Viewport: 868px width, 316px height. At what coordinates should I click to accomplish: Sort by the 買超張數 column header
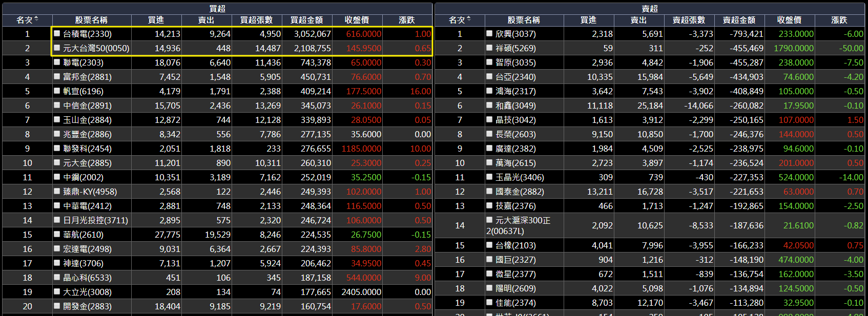click(x=256, y=19)
